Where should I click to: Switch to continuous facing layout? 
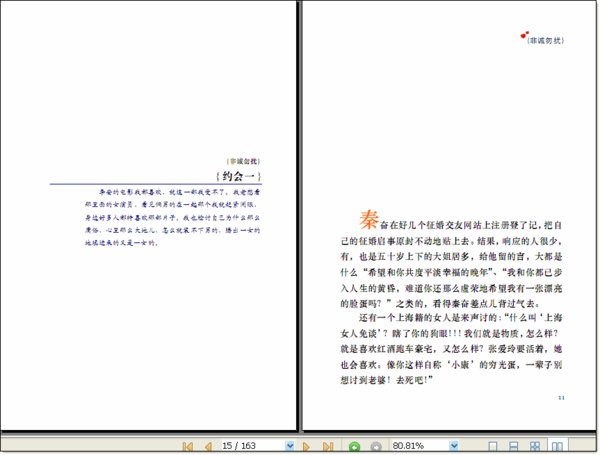(x=535, y=446)
